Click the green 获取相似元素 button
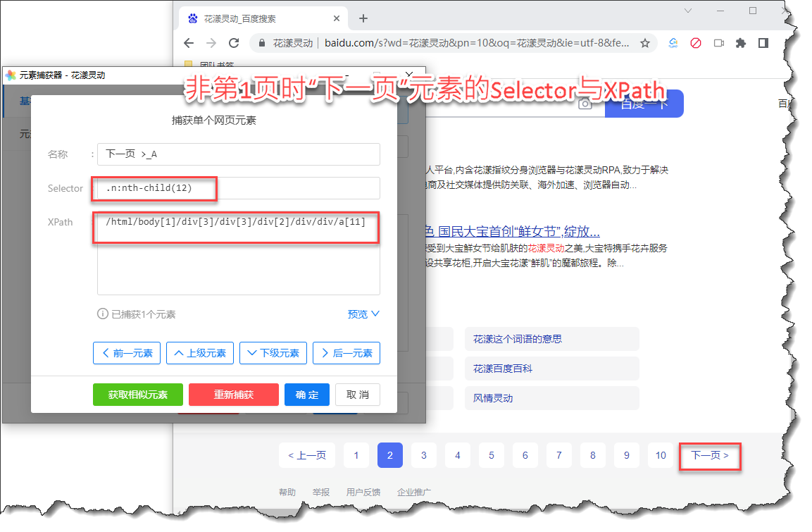 [x=138, y=395]
